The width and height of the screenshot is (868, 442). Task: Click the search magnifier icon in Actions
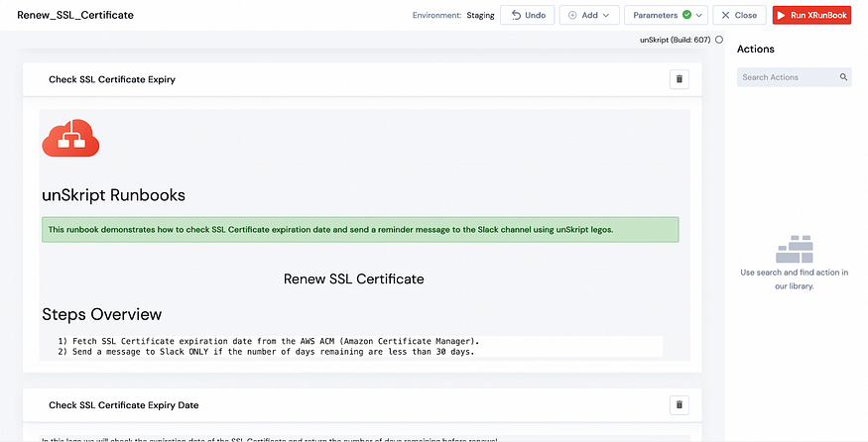(843, 77)
